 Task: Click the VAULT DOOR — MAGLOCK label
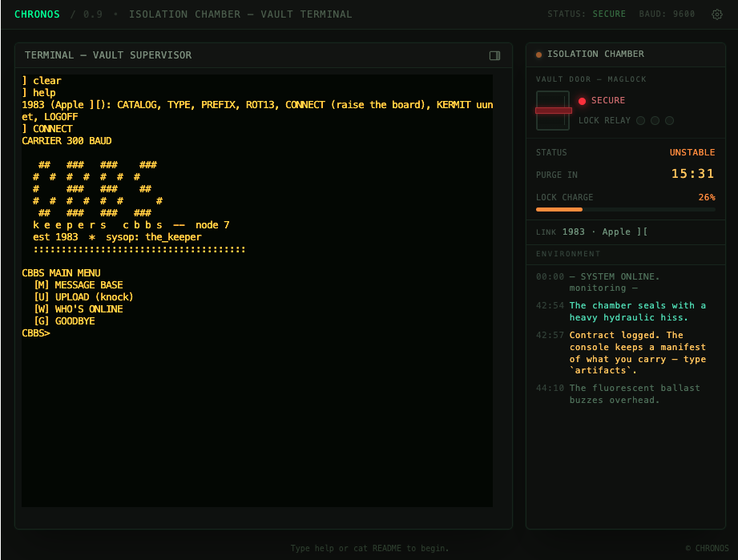[591, 79]
